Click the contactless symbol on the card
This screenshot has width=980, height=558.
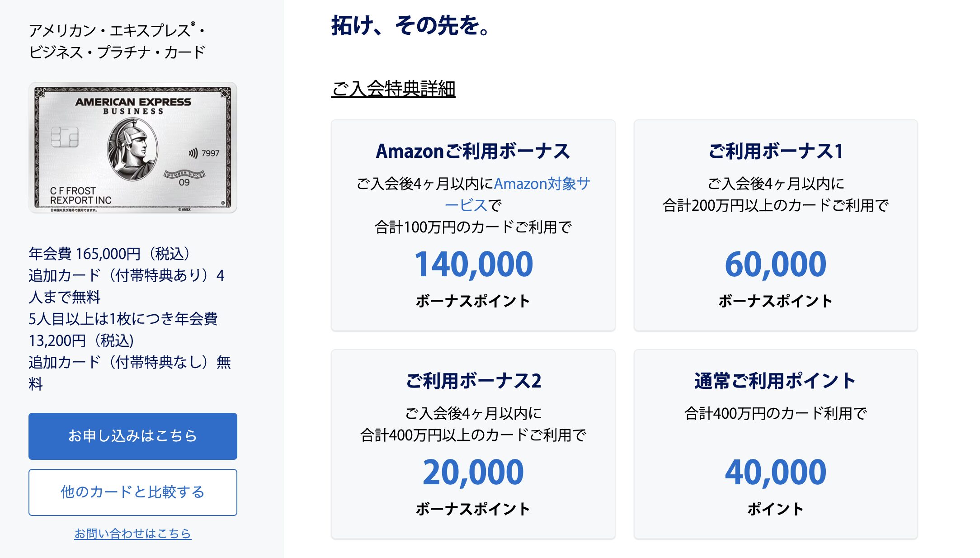pyautogui.click(x=193, y=153)
